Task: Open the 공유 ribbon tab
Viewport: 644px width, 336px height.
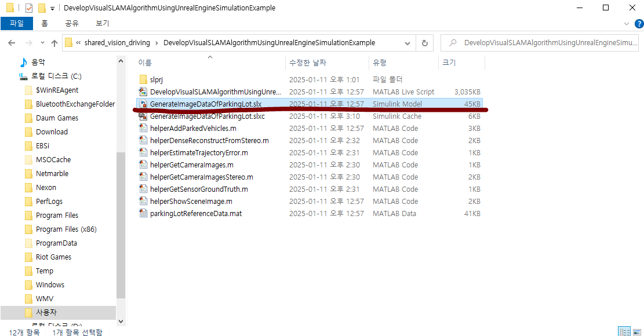Action: click(x=71, y=23)
